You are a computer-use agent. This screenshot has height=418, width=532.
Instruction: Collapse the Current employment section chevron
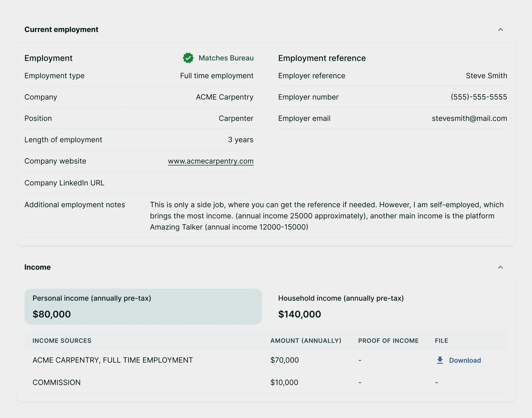(500, 30)
